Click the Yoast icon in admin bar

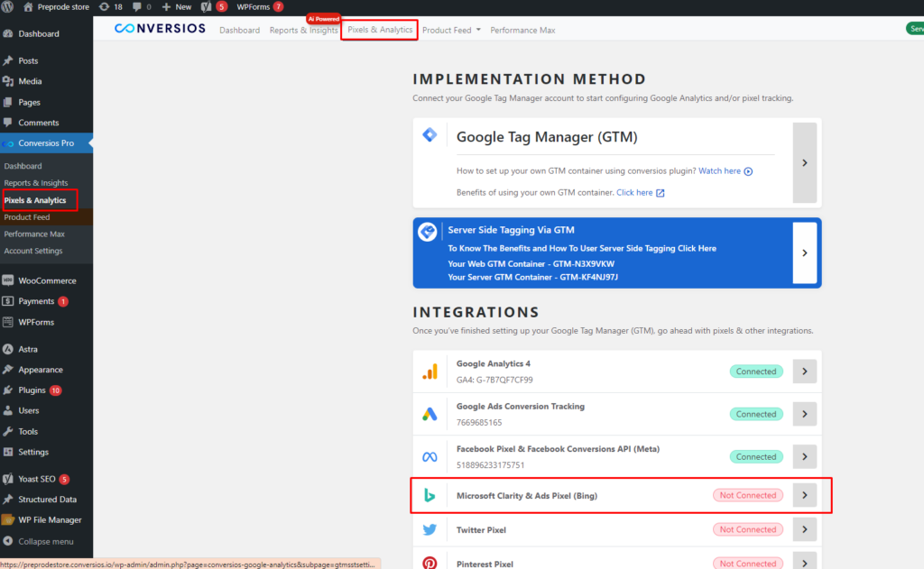click(206, 7)
